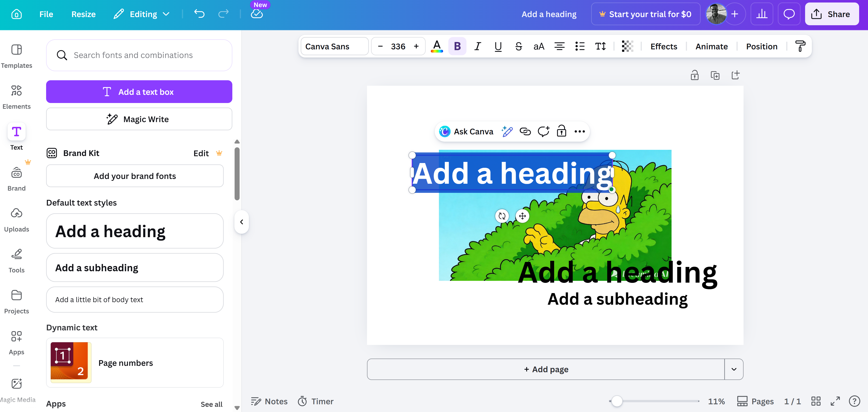Open Tools sidebar tab

click(17, 261)
